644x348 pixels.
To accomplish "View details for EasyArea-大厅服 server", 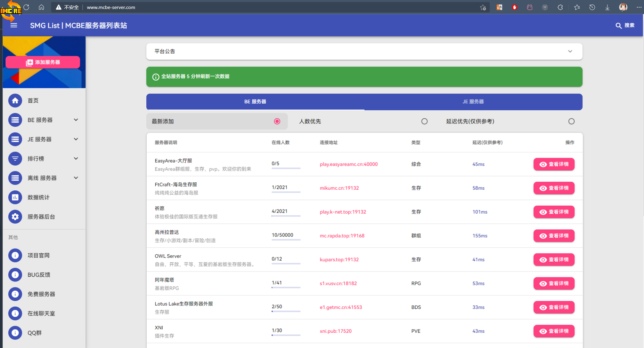I will coord(554,164).
